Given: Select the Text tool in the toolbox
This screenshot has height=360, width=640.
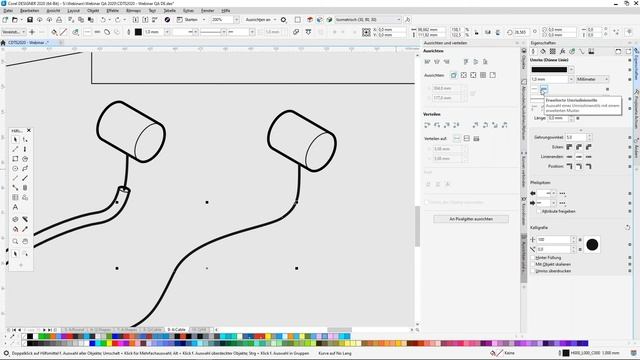Looking at the screenshot, I should pyautogui.click(x=15, y=207).
